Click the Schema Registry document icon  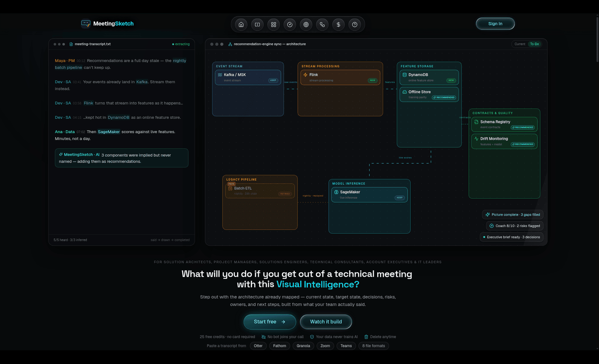point(476,122)
